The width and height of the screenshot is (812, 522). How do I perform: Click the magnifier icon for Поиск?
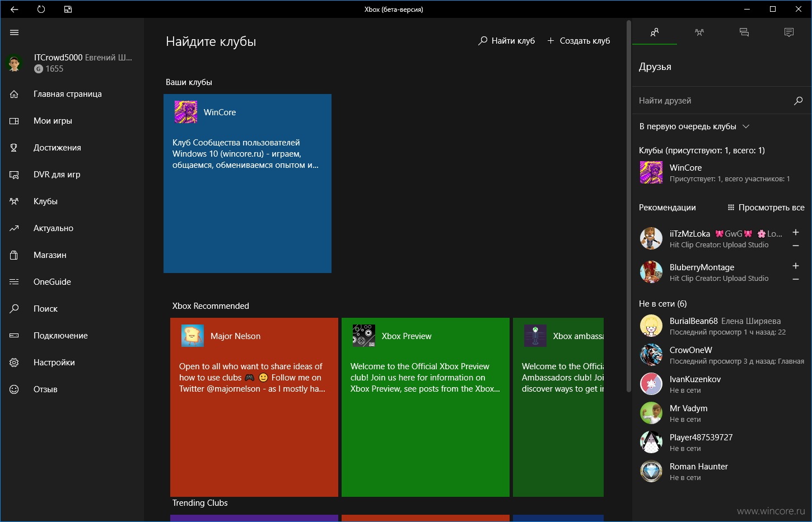point(15,309)
